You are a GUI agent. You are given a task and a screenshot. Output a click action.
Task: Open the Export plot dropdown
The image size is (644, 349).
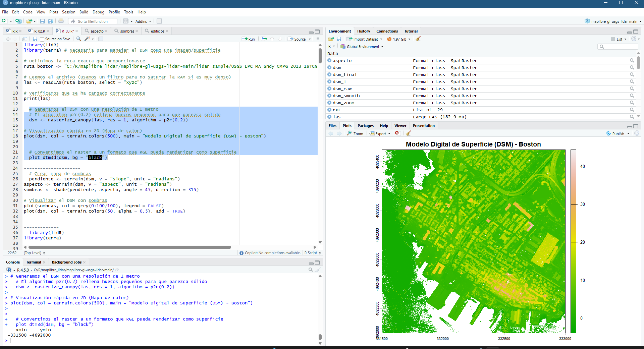380,133
